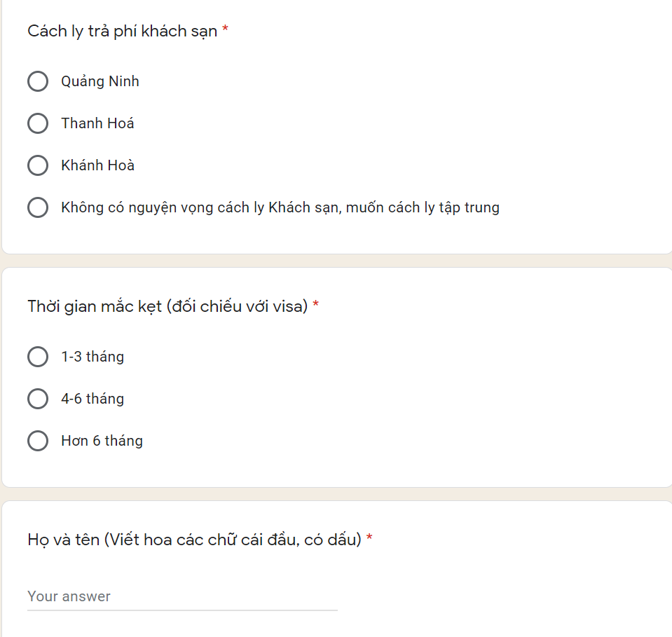Viewport: 672px width, 637px height.
Task: Click the '4-6 tháng' label text
Action: click(x=92, y=399)
